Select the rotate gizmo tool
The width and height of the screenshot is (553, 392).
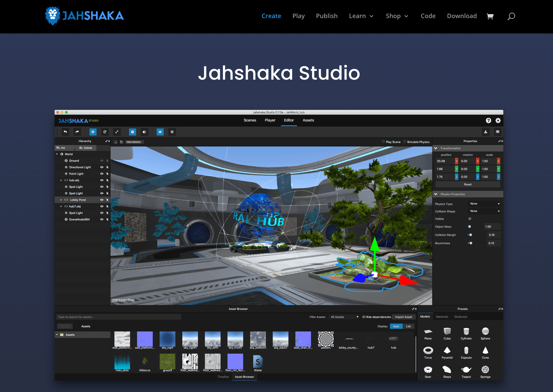[105, 132]
